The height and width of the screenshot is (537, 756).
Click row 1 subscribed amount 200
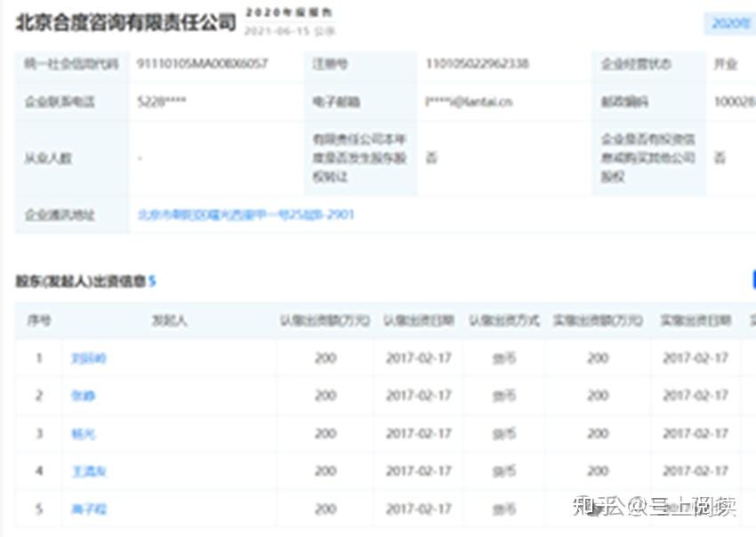coord(326,358)
